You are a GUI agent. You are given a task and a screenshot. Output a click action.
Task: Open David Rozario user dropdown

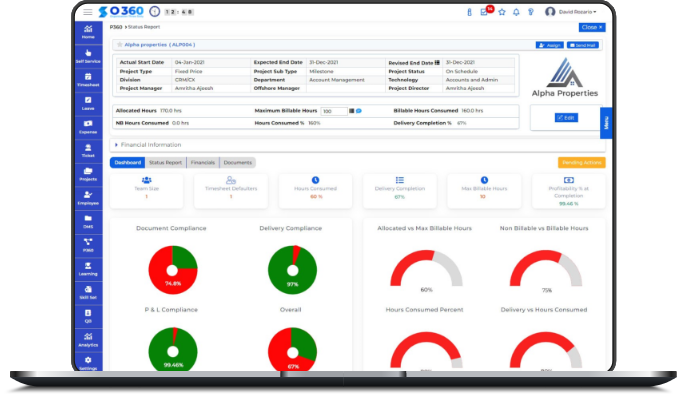tap(570, 12)
